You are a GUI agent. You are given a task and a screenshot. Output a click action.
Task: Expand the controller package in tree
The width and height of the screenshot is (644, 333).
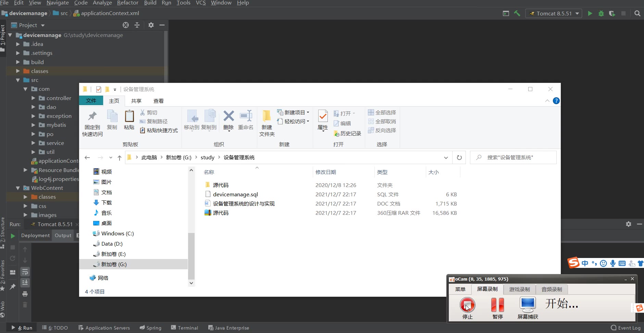[x=33, y=98]
